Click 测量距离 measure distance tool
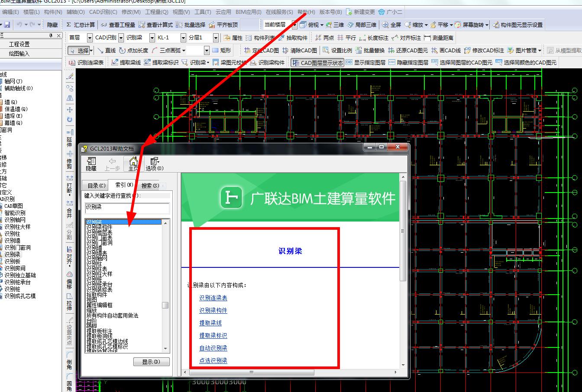Screen dimensions: 582x392 [439, 38]
